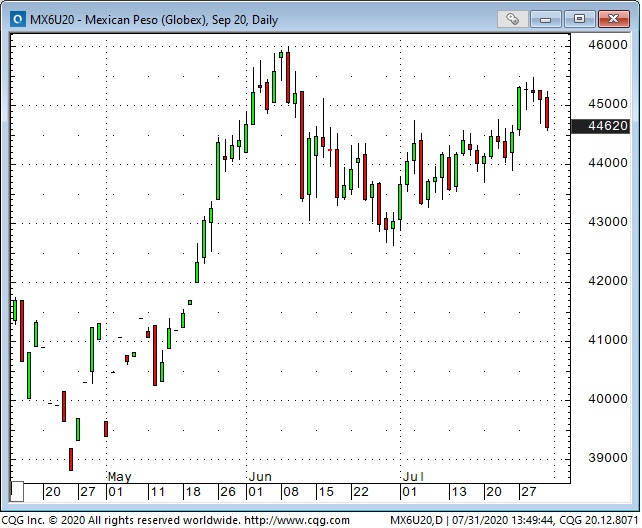This screenshot has width=642, height=528.
Task: Click the small box at time axis left corner
Action: coord(17,492)
